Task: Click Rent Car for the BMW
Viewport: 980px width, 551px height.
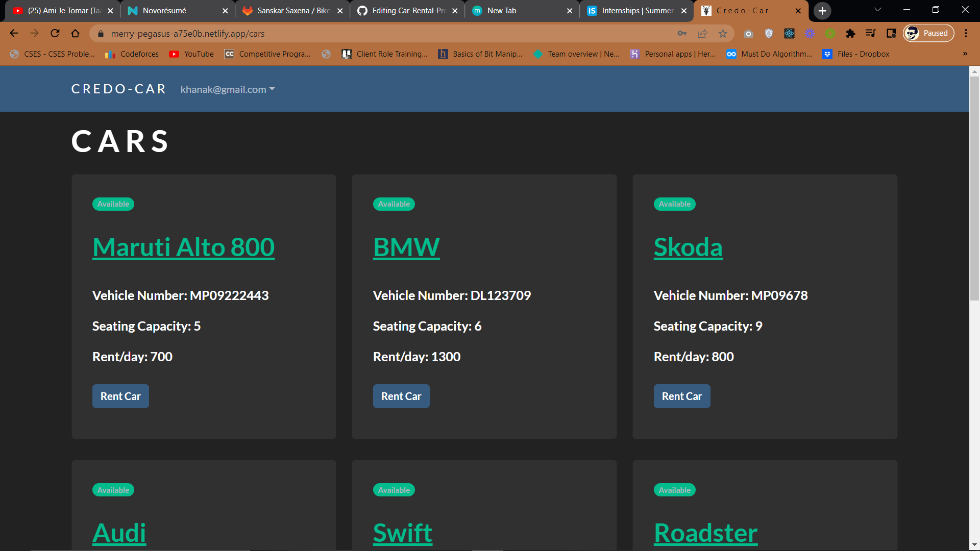Action: (401, 396)
